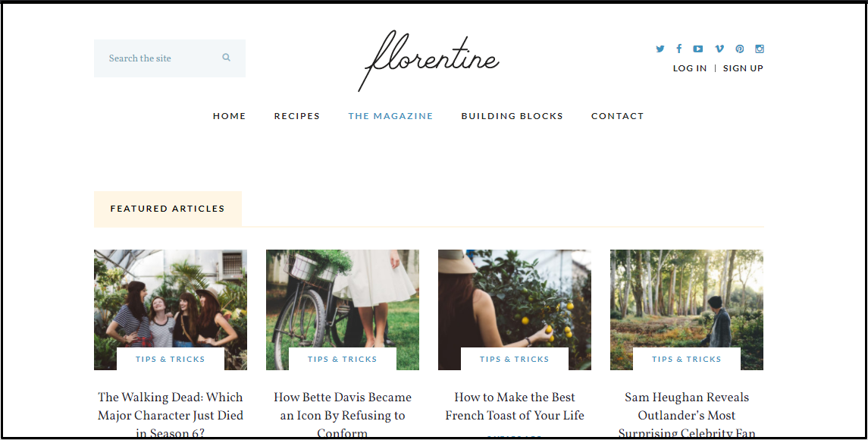Open the Building Blocks menu item
Image resolution: width=868 pixels, height=440 pixels.
click(512, 116)
